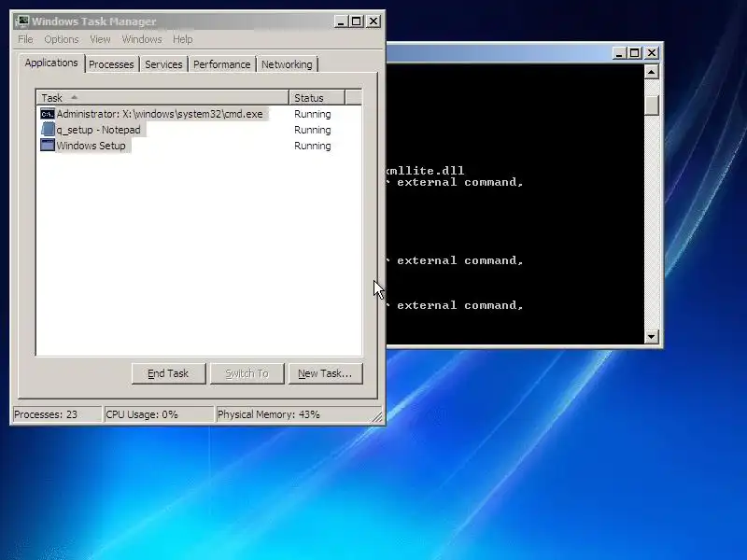This screenshot has height=560, width=747.
Task: Sort by the Status column header
Action: tap(317, 98)
